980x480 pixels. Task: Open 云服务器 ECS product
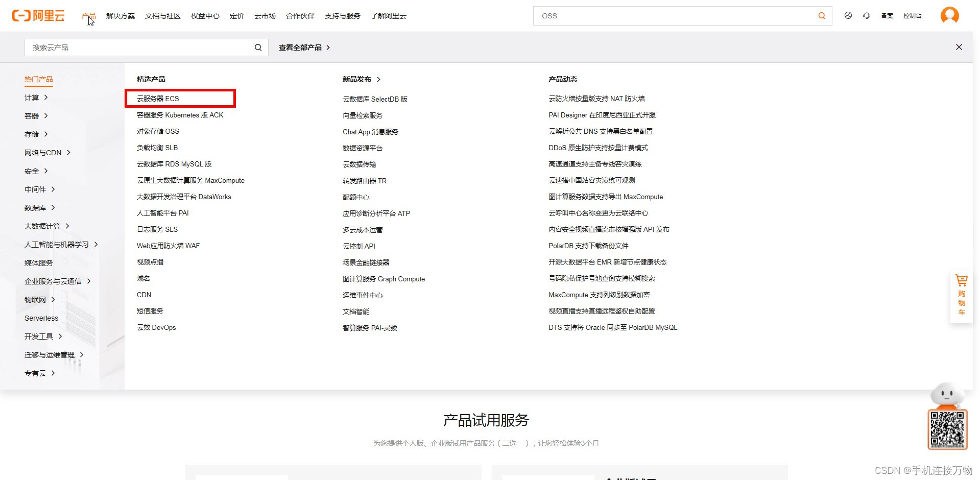tap(158, 99)
